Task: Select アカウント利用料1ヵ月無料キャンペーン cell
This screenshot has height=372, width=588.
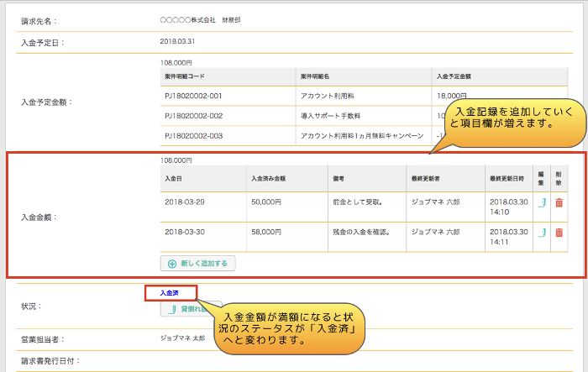Action: coord(362,136)
